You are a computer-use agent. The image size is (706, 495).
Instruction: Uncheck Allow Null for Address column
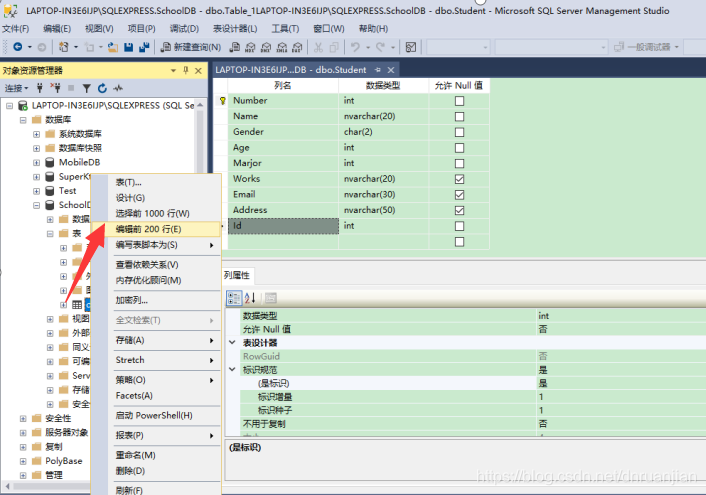459,210
